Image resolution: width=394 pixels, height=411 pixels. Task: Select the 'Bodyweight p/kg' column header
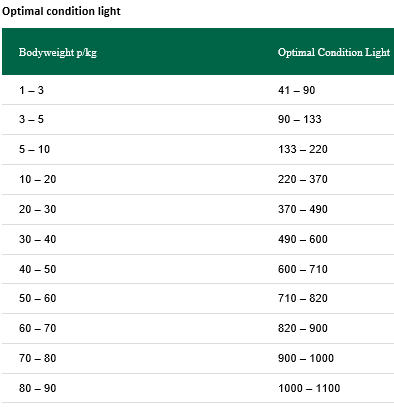58,52
